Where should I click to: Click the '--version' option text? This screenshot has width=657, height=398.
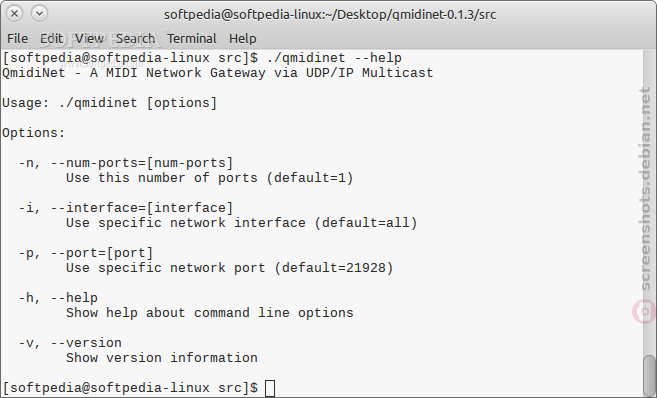86,343
